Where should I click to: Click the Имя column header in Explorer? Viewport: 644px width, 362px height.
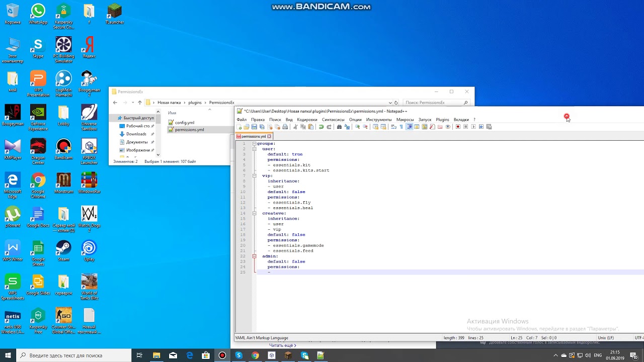pyautogui.click(x=172, y=113)
